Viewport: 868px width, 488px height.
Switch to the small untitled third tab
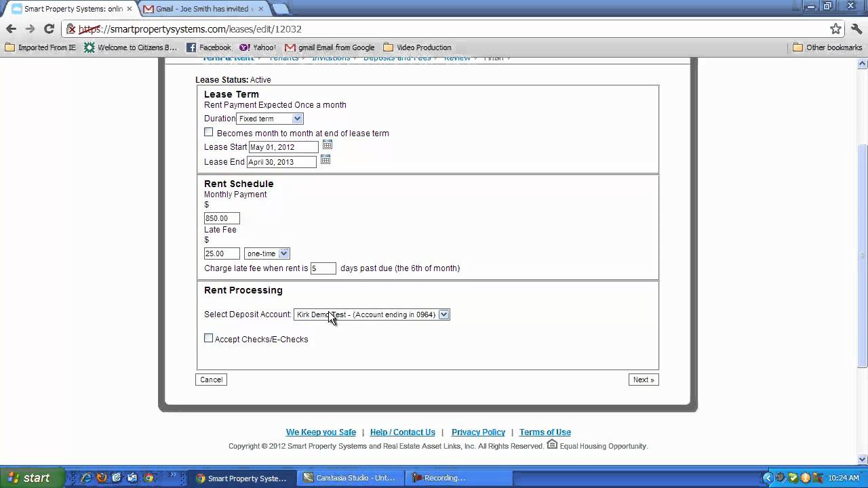[279, 9]
